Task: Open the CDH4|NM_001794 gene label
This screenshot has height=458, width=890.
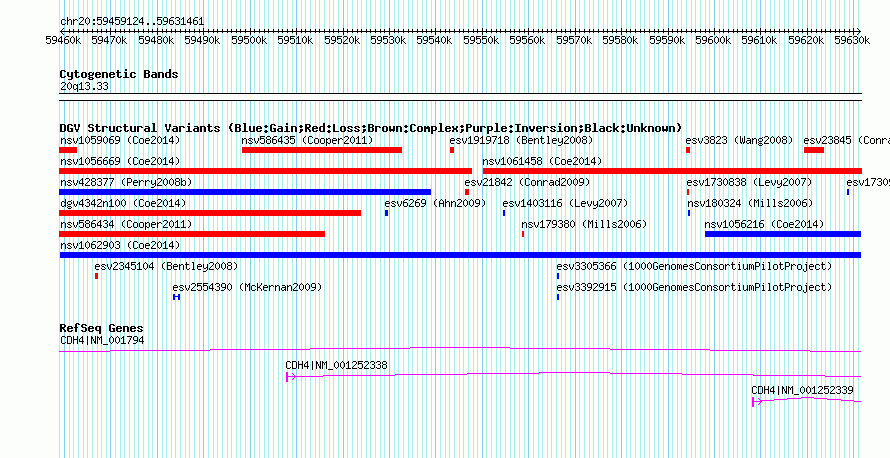Action: tap(102, 341)
